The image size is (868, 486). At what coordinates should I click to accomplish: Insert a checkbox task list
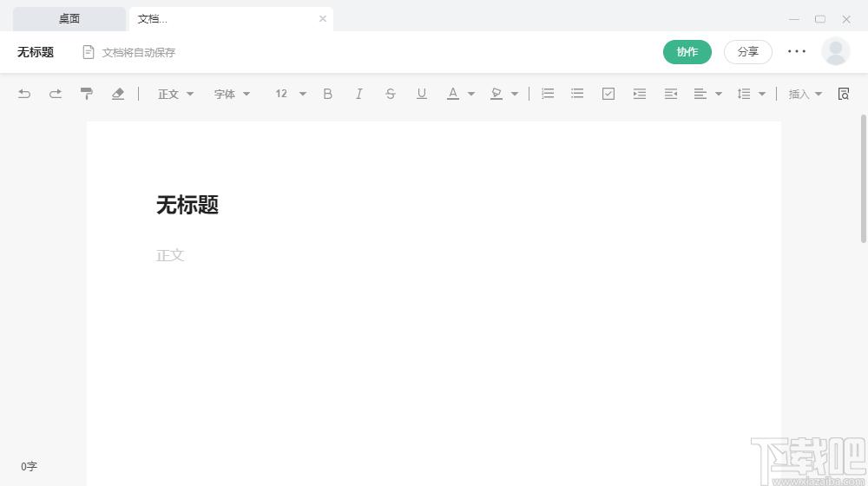[608, 94]
